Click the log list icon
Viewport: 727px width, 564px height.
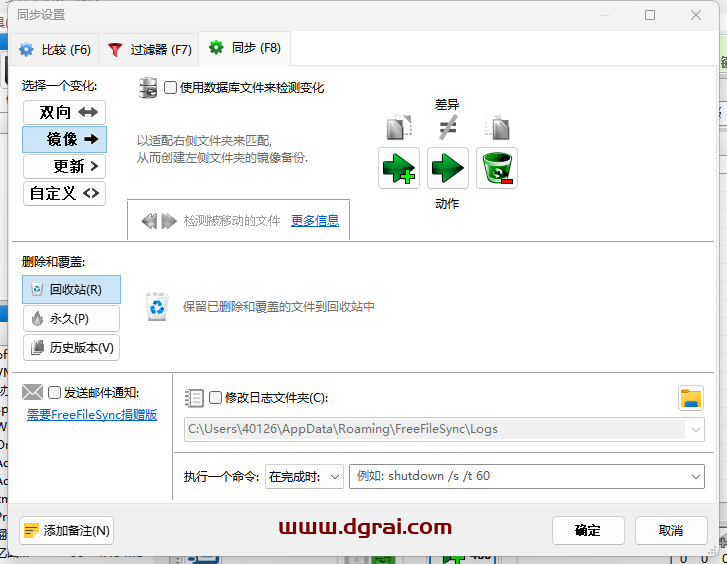tap(194, 398)
